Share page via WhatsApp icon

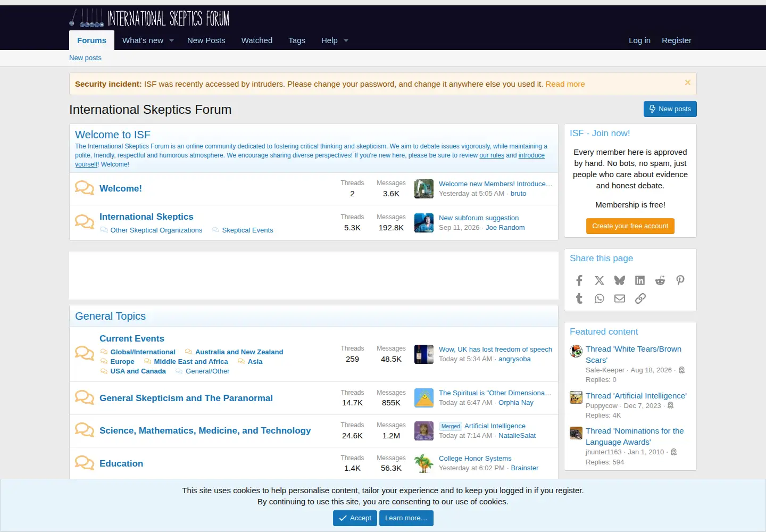click(x=600, y=298)
